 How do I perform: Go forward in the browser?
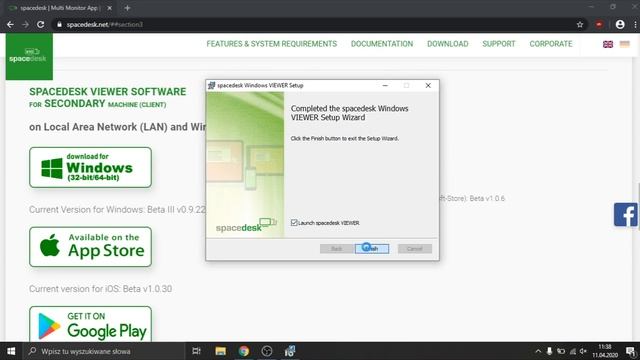coord(25,24)
